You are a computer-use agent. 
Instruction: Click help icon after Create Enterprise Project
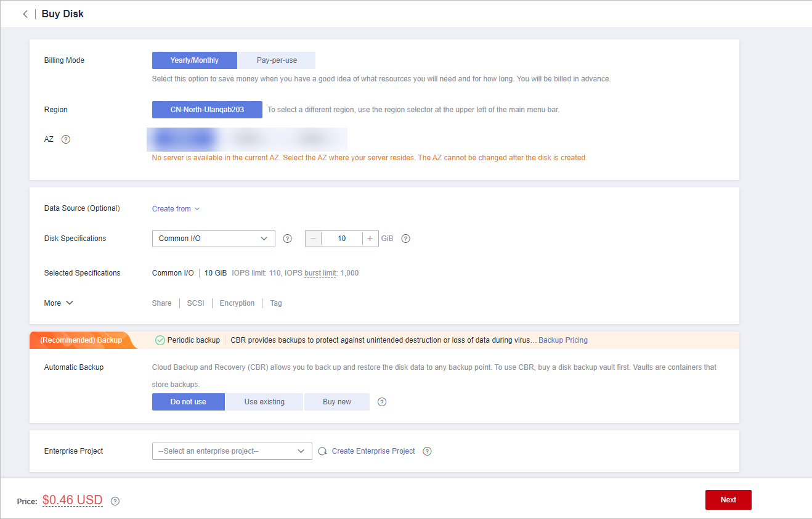[x=427, y=451]
